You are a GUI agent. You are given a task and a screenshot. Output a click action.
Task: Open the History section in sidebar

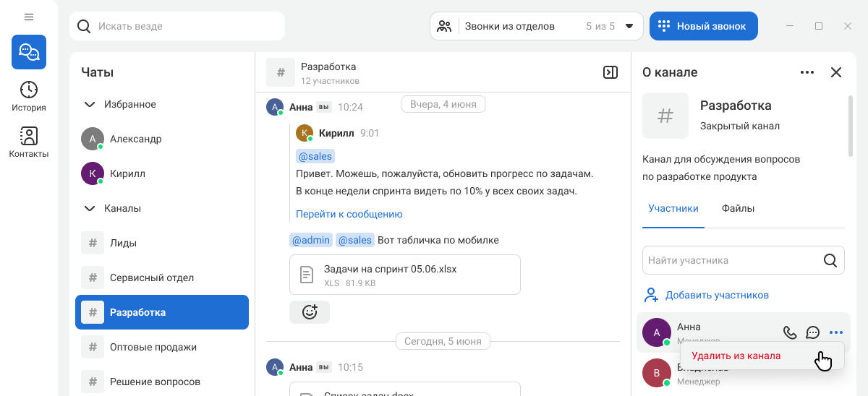tap(29, 95)
